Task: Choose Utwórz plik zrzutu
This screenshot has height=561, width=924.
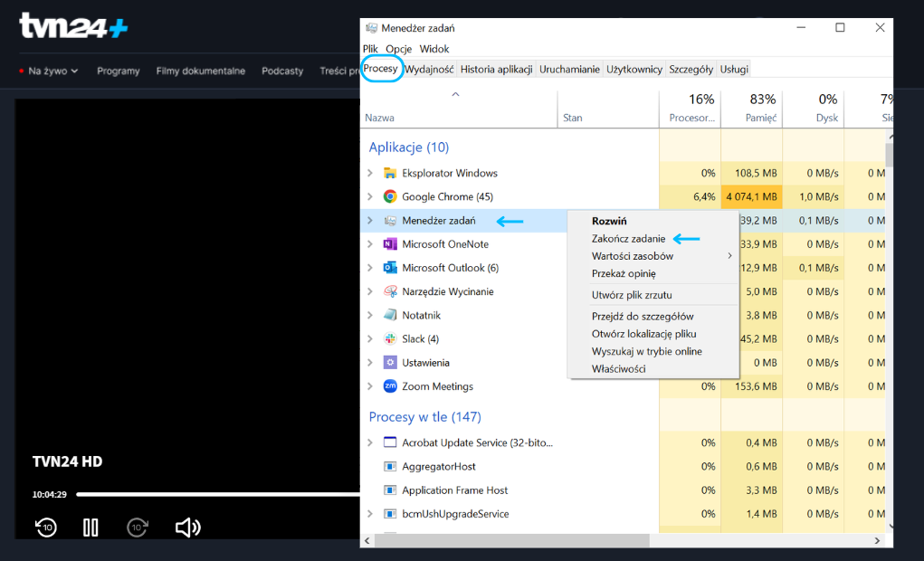Action: point(653,295)
